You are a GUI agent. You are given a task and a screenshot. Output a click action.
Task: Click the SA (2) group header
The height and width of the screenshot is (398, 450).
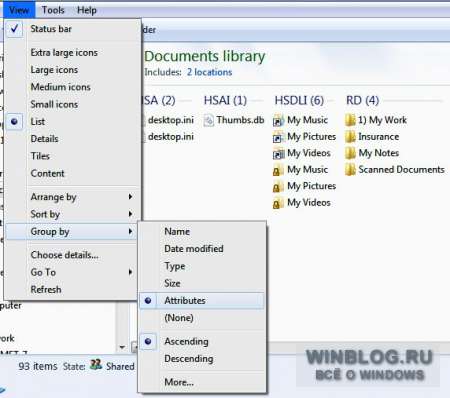pos(159,100)
